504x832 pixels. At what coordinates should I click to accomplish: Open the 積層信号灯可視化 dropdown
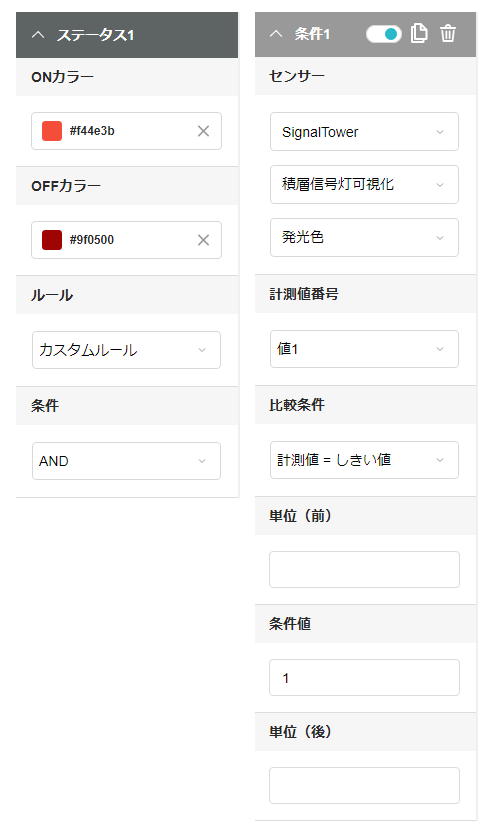click(364, 185)
